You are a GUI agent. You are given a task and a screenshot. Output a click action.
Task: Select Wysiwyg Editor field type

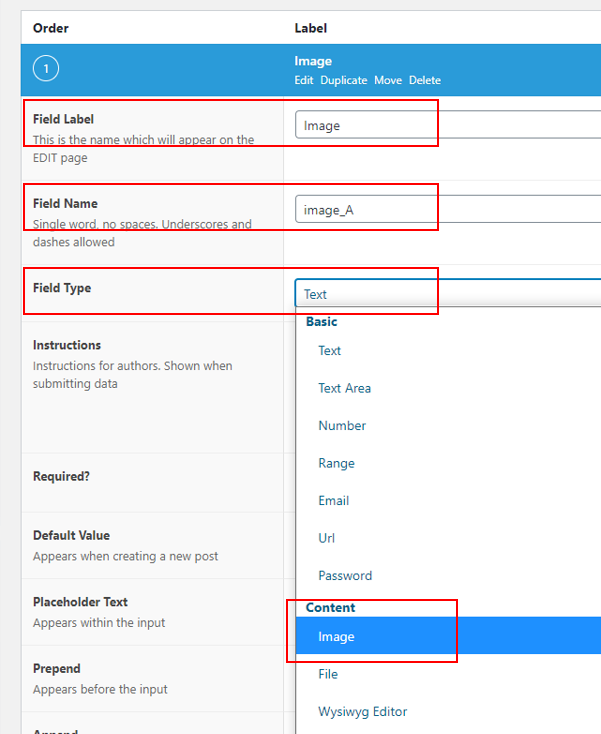point(363,712)
